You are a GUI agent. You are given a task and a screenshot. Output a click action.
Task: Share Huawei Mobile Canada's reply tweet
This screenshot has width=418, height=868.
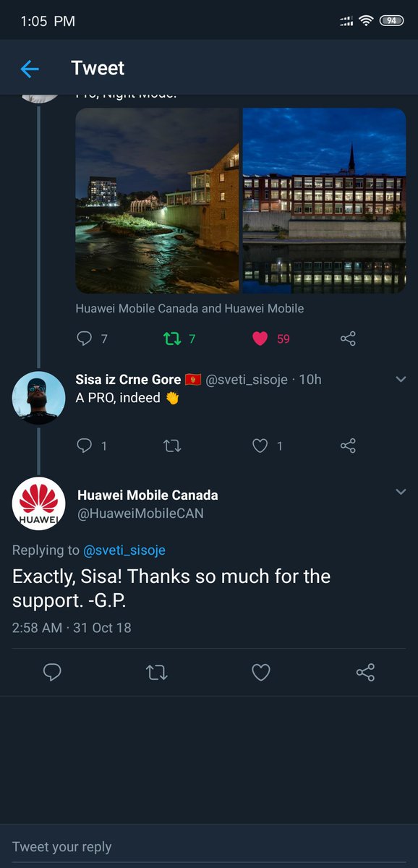[x=366, y=673]
